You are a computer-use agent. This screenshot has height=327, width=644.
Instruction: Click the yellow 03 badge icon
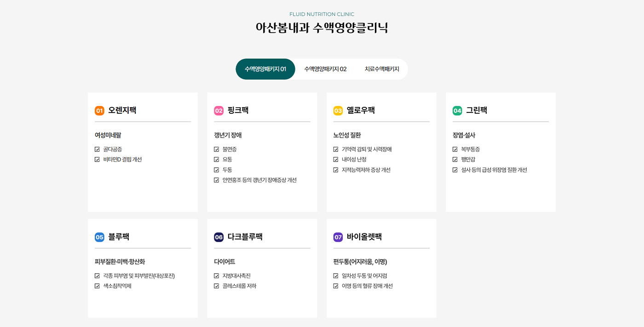coord(338,111)
